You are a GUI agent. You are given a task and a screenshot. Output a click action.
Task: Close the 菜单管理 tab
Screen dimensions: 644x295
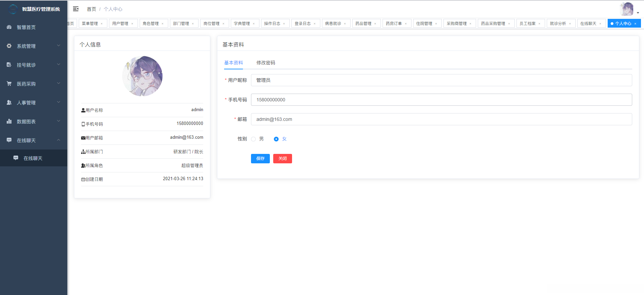tap(102, 24)
